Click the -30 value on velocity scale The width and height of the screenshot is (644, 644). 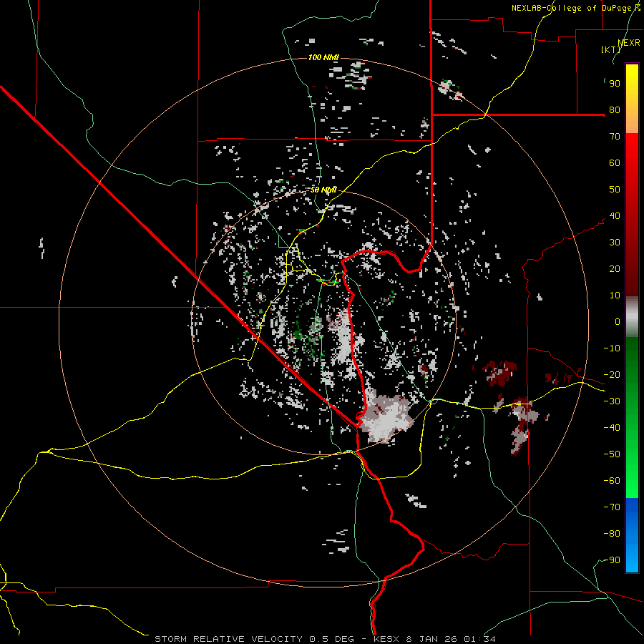click(612, 401)
